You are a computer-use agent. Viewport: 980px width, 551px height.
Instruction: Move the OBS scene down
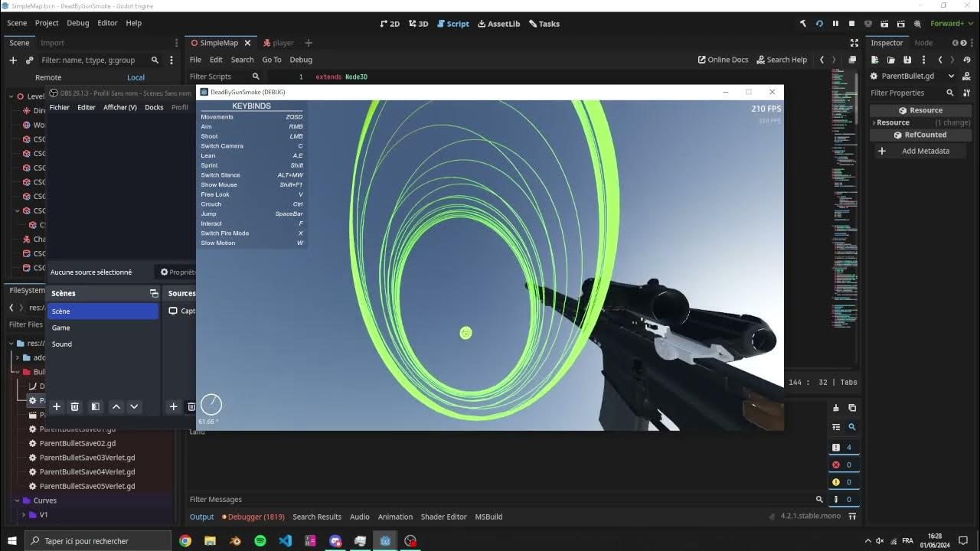(x=134, y=407)
